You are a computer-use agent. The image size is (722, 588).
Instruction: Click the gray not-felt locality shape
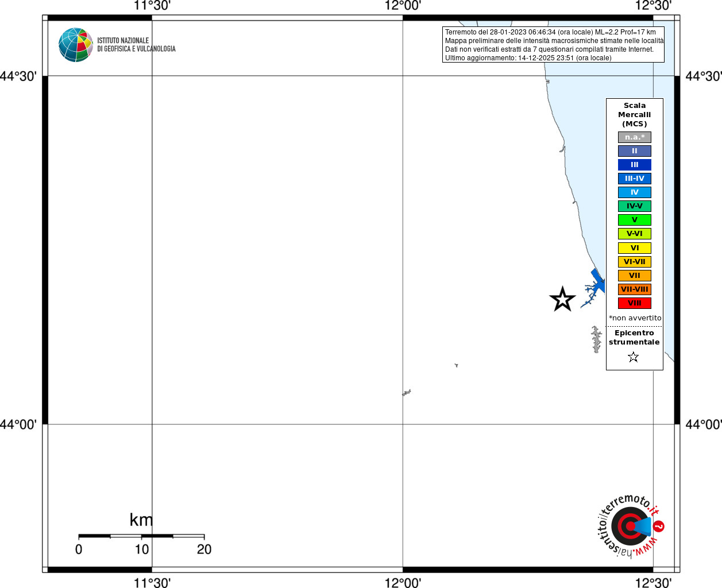[x=597, y=339]
